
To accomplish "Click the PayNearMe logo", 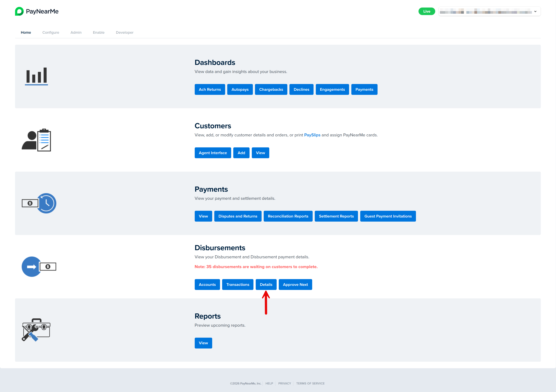I will (37, 11).
